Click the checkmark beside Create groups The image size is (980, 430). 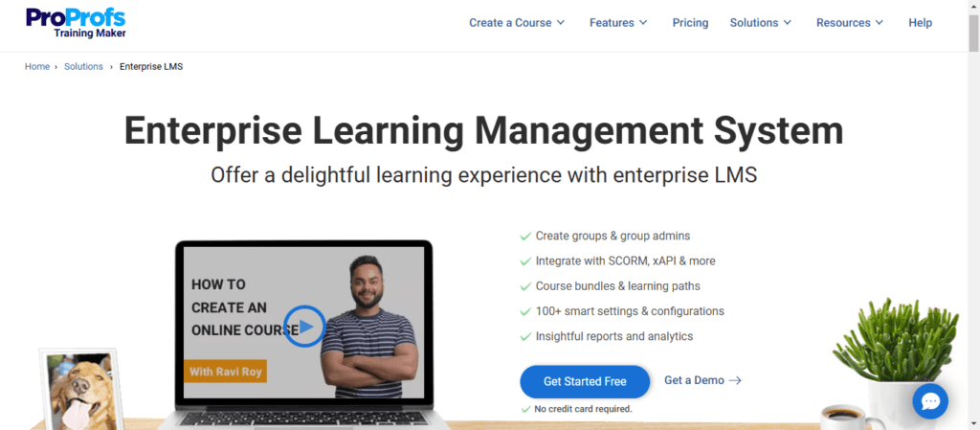pos(525,237)
